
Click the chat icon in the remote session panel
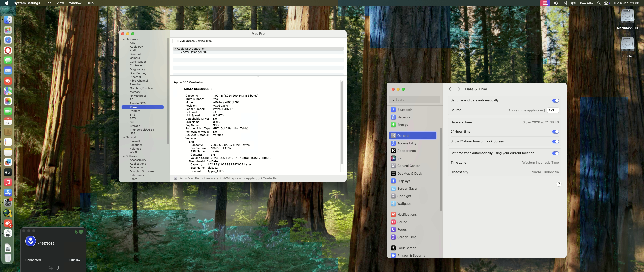click(x=57, y=268)
